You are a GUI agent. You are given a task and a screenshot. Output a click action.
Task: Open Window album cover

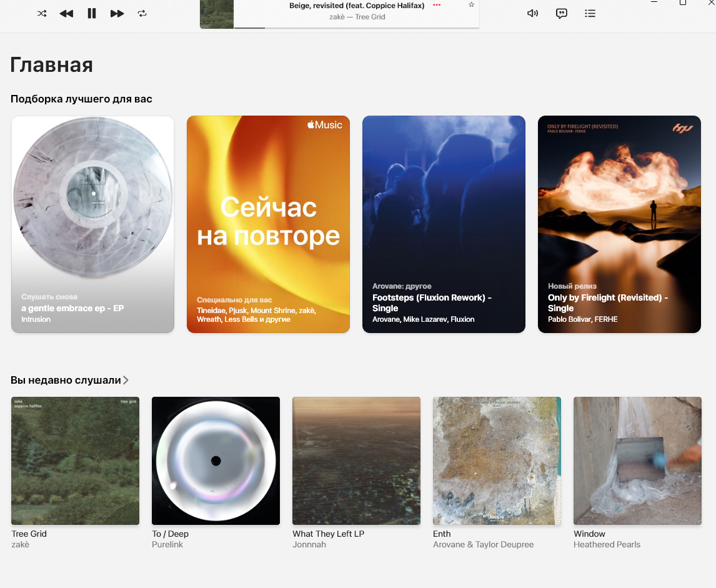[x=637, y=461]
